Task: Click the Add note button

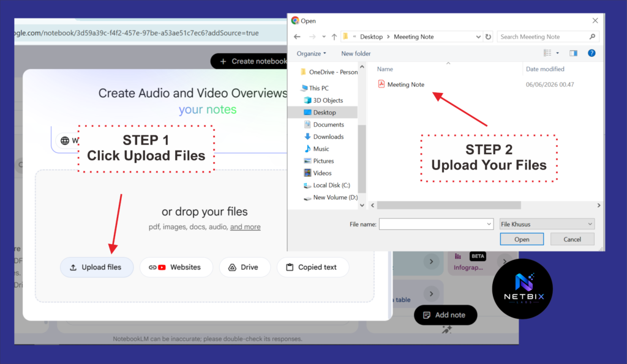Action: pyautogui.click(x=446, y=315)
